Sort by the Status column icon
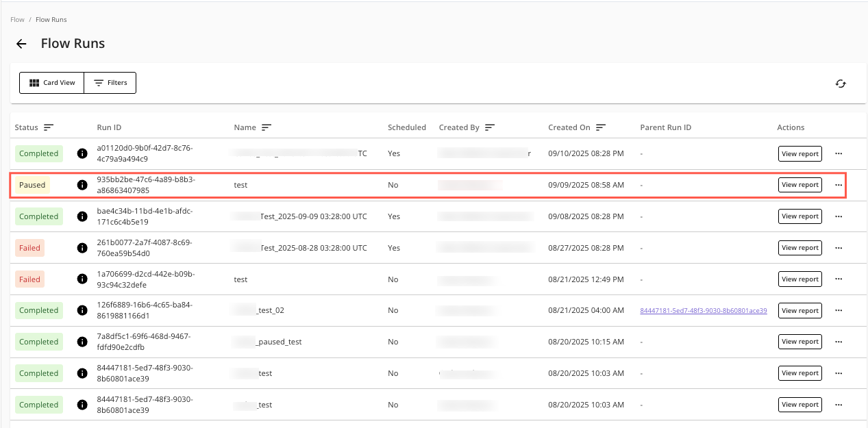This screenshot has width=868, height=428. tap(49, 127)
